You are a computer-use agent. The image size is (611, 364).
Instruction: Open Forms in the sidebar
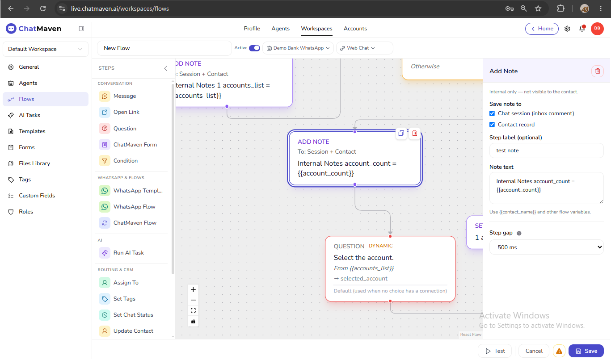46,147
